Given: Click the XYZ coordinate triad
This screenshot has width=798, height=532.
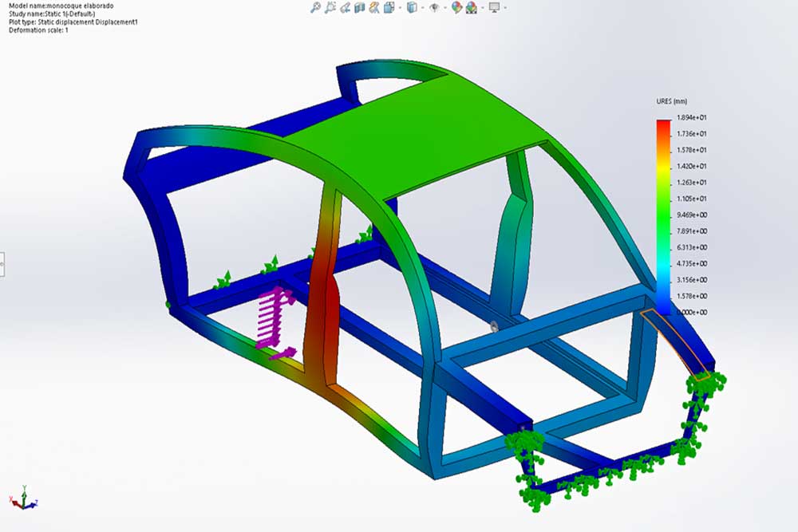Looking at the screenshot, I should pyautogui.click(x=22, y=497).
